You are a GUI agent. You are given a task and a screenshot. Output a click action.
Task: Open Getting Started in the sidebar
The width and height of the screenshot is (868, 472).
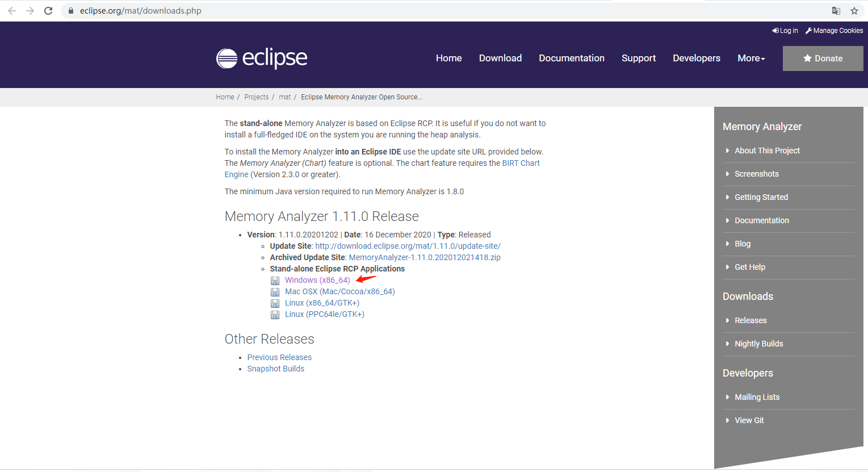tap(761, 197)
